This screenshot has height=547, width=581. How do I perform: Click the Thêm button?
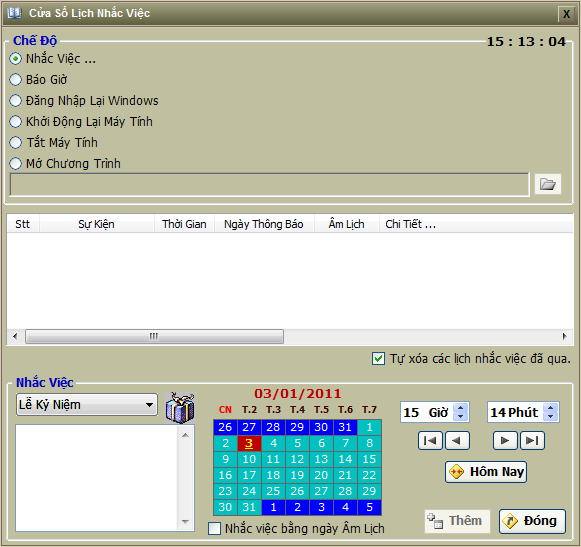pos(457,521)
